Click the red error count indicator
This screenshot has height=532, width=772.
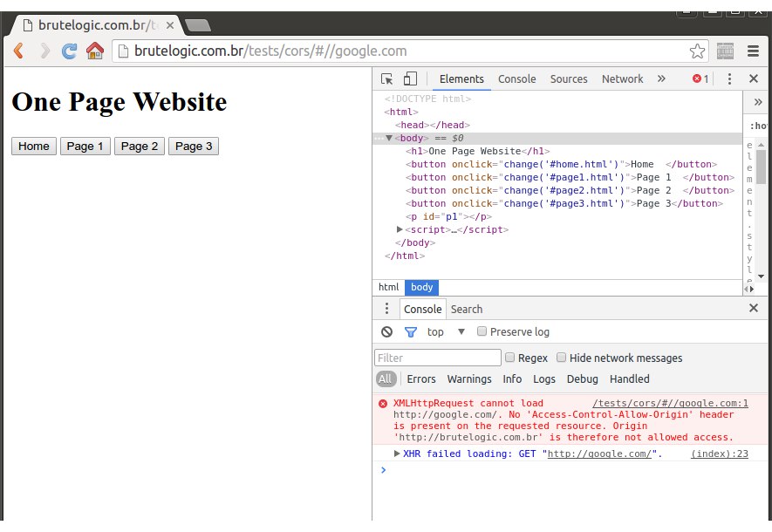tap(700, 78)
